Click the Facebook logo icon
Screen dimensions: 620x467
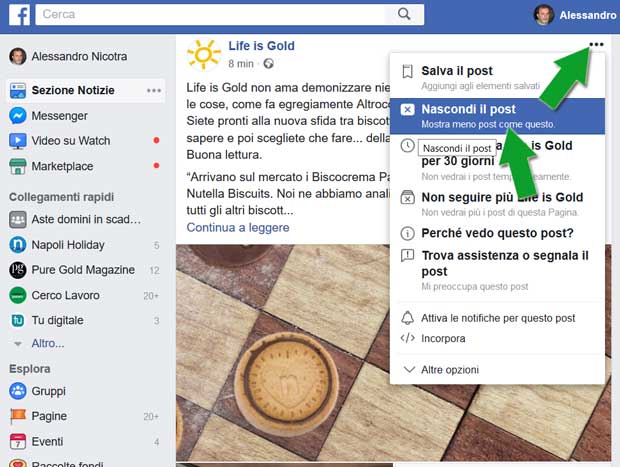(x=19, y=15)
